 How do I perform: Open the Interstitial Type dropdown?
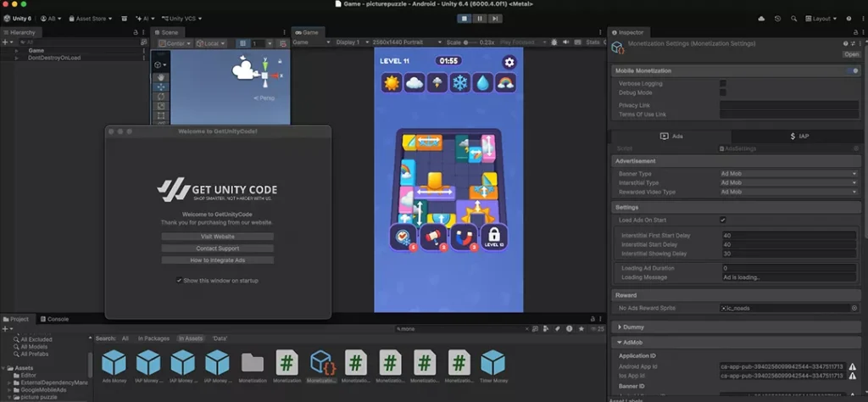[x=789, y=182]
